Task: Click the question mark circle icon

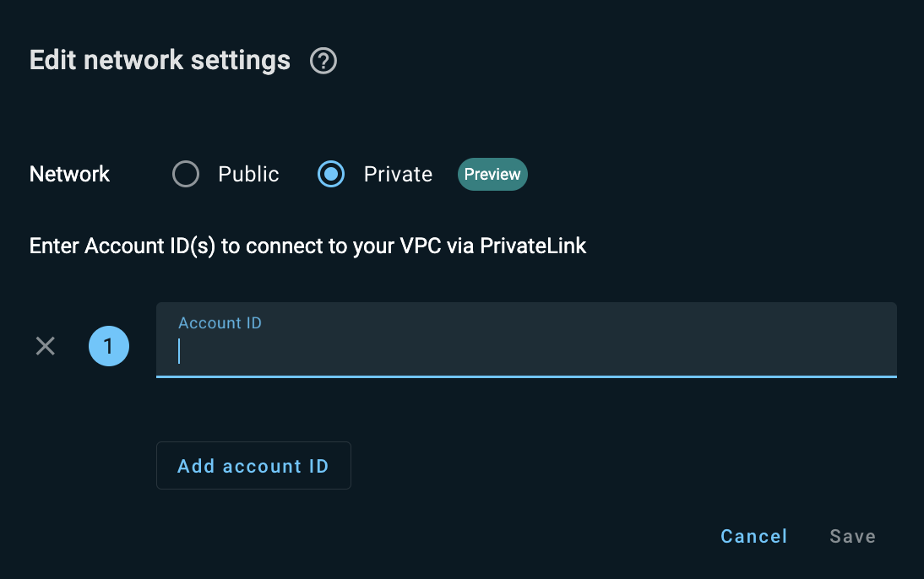Action: [x=323, y=61]
